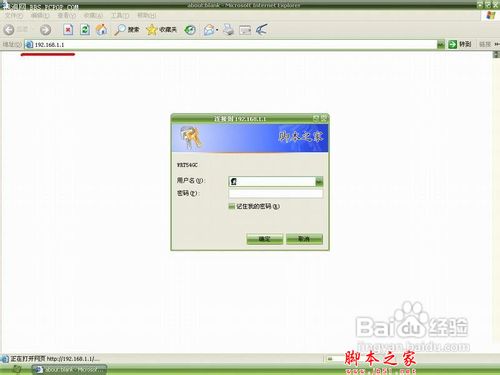This screenshot has width=500, height=375.
Task: Expand the address bar history dropdown
Action: tap(441, 44)
